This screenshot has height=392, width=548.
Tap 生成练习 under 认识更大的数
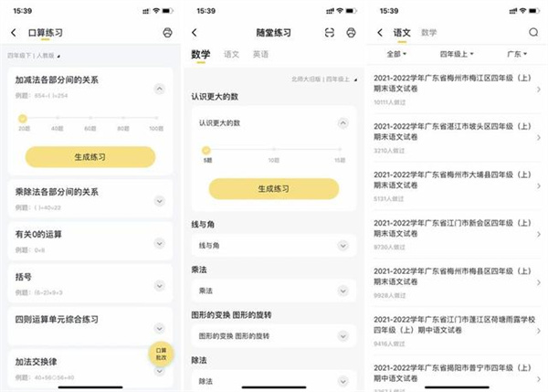pyautogui.click(x=274, y=189)
